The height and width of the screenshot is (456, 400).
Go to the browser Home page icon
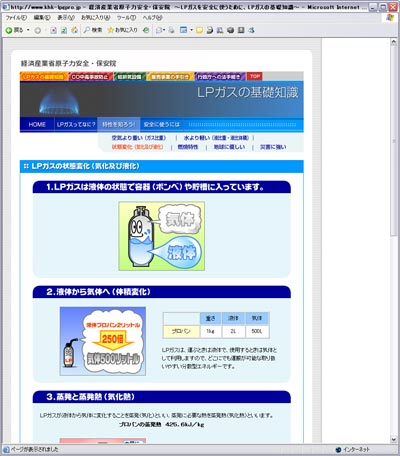point(75,30)
